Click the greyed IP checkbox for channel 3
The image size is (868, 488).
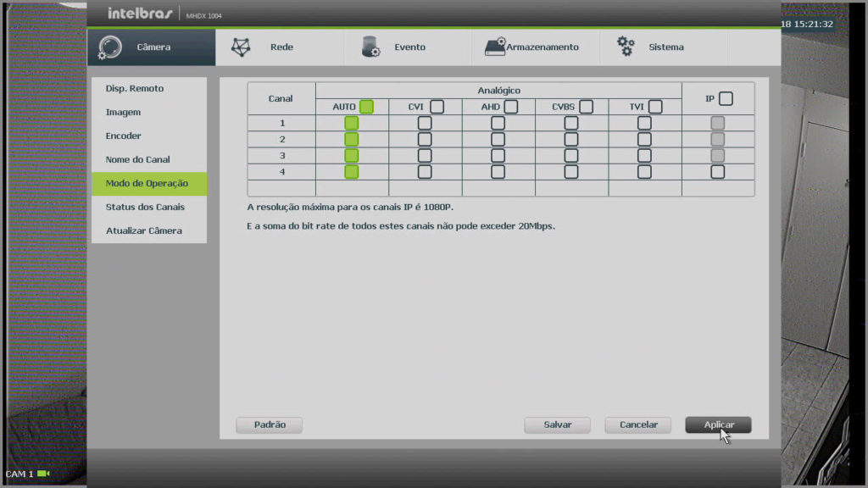[717, 156]
